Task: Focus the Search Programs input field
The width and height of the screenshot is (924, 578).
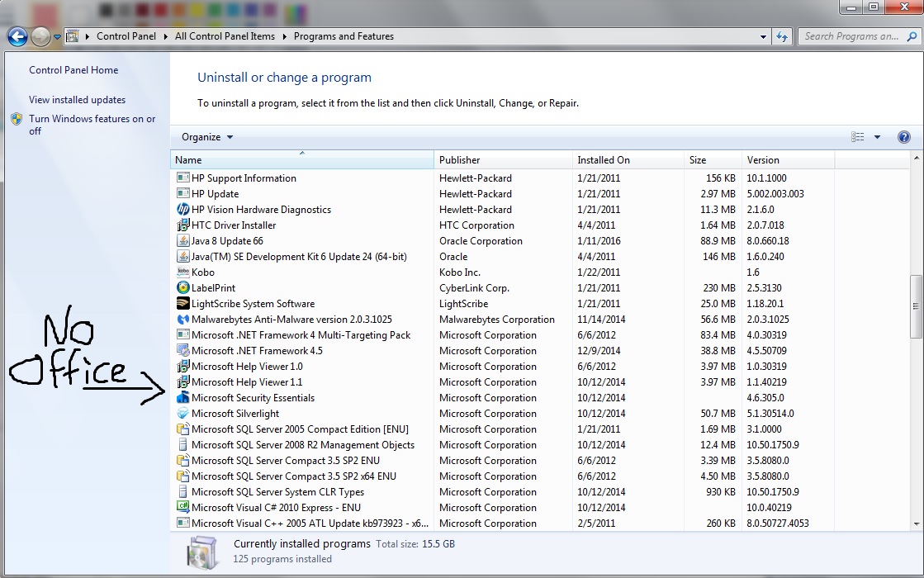Action: click(x=851, y=36)
